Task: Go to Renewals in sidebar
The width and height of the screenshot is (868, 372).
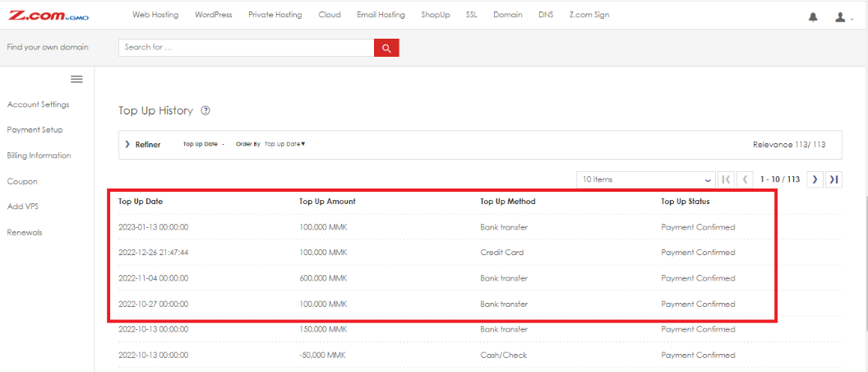Action: click(25, 232)
